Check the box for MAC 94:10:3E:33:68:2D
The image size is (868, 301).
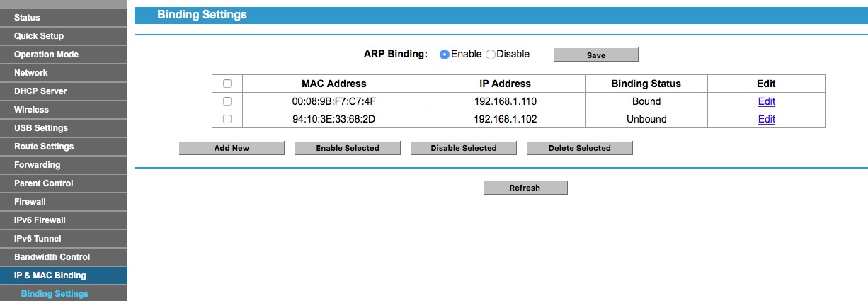coord(227,119)
